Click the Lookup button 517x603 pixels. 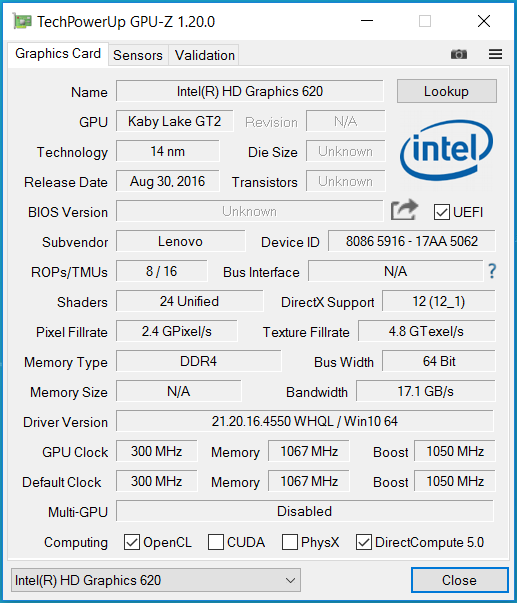[447, 91]
